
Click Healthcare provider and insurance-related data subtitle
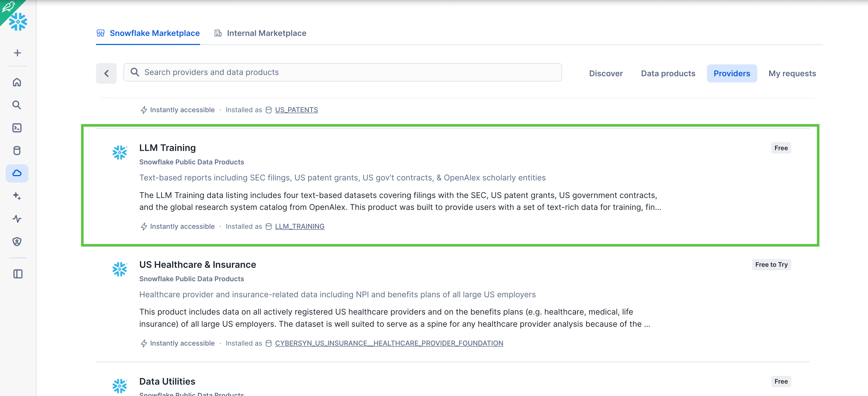pyautogui.click(x=337, y=295)
